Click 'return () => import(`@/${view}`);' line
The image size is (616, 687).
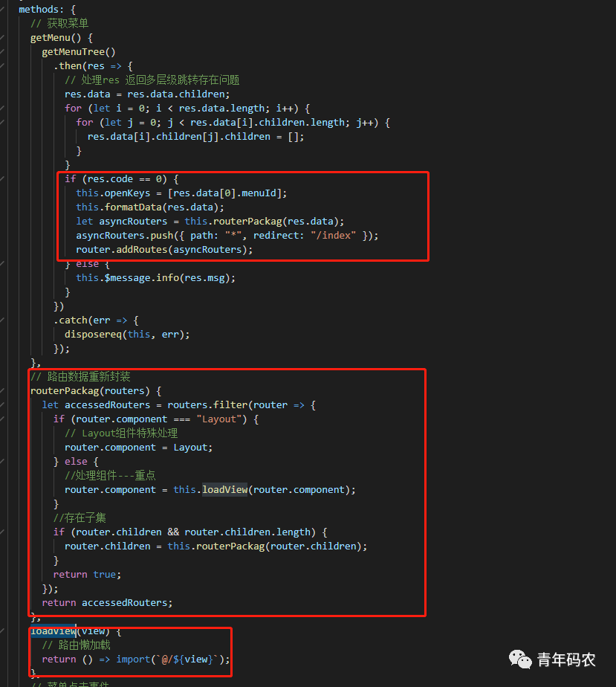point(136,659)
